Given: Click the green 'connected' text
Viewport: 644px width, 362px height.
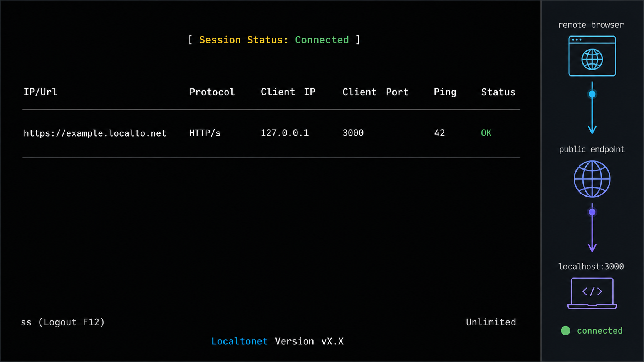Looking at the screenshot, I should pos(599,330).
